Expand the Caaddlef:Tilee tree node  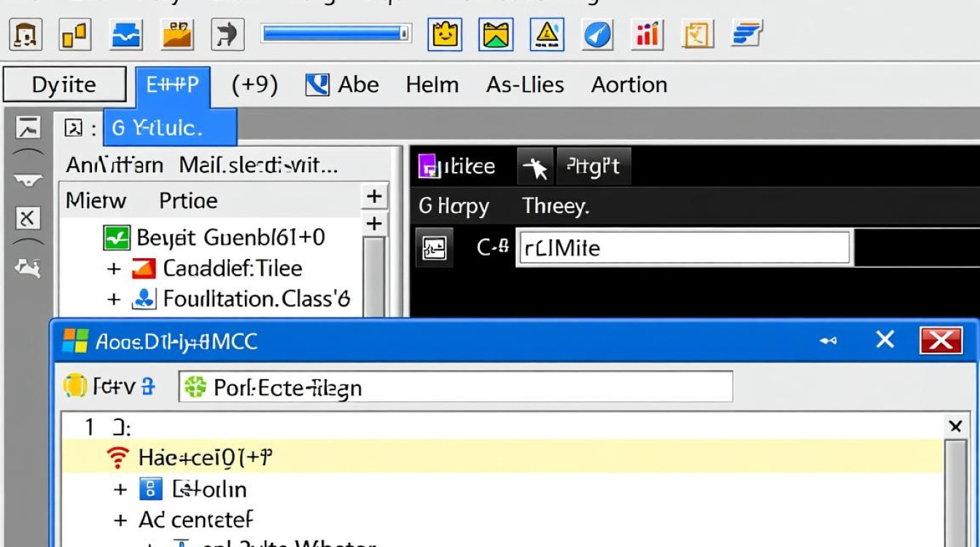coord(114,269)
